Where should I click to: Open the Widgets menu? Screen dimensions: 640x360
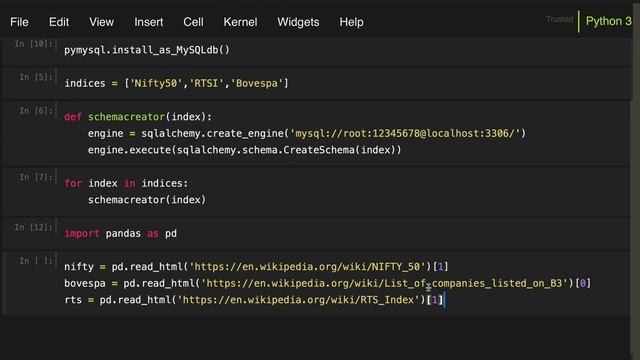click(298, 22)
